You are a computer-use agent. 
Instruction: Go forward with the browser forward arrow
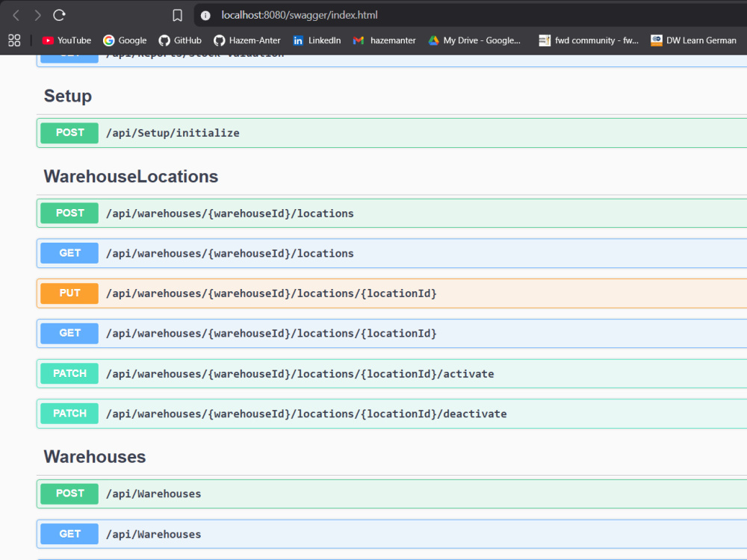37,15
